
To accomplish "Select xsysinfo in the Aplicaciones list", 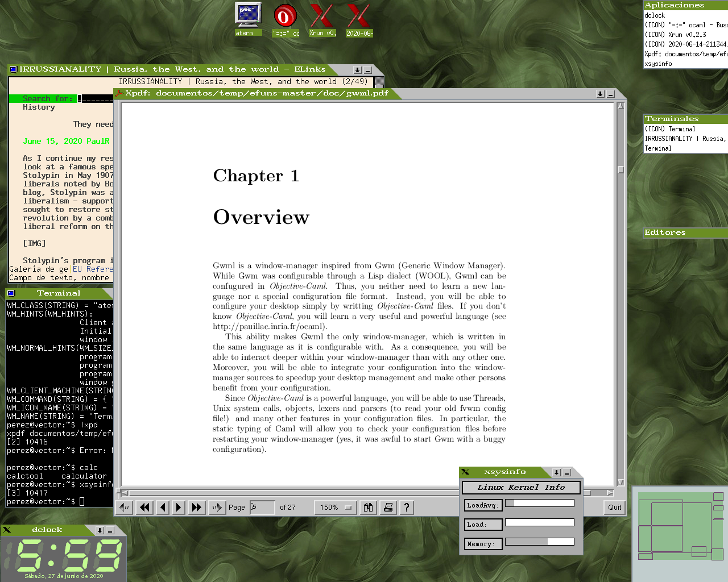I will 658,64.
